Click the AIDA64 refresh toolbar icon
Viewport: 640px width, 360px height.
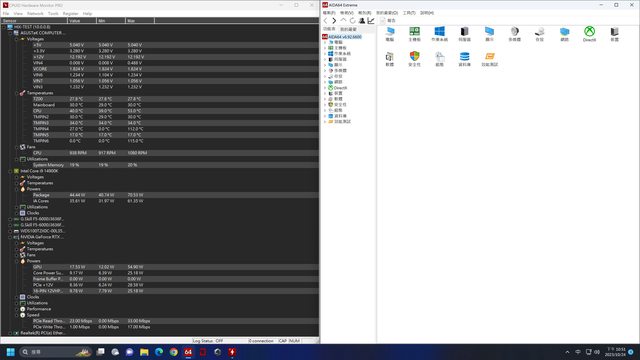pos(353,20)
